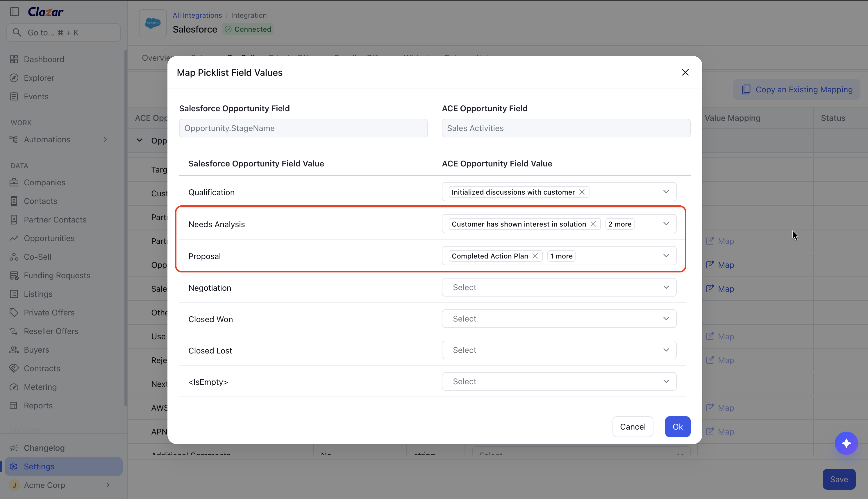Toggle the sidebar collapse icon
Screen dimensions: 868x499
[15, 12]
